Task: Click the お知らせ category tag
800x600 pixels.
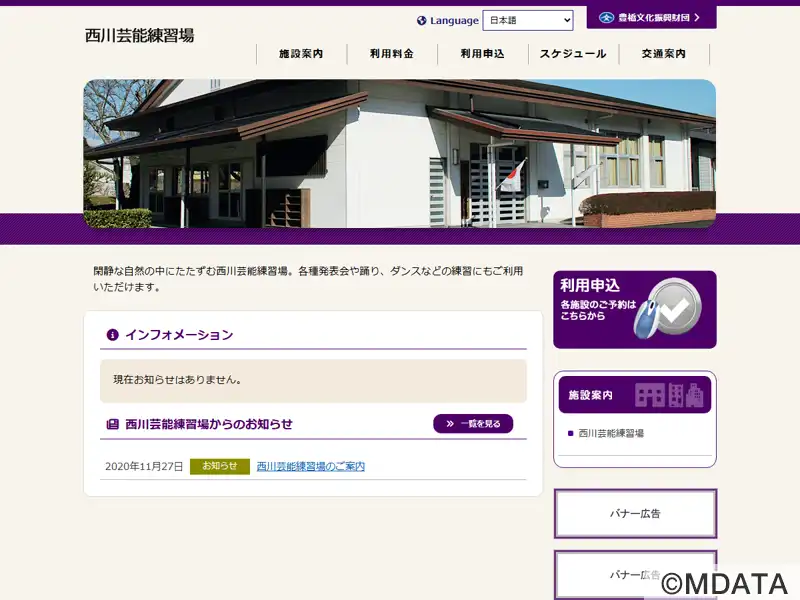Action: tap(220, 466)
